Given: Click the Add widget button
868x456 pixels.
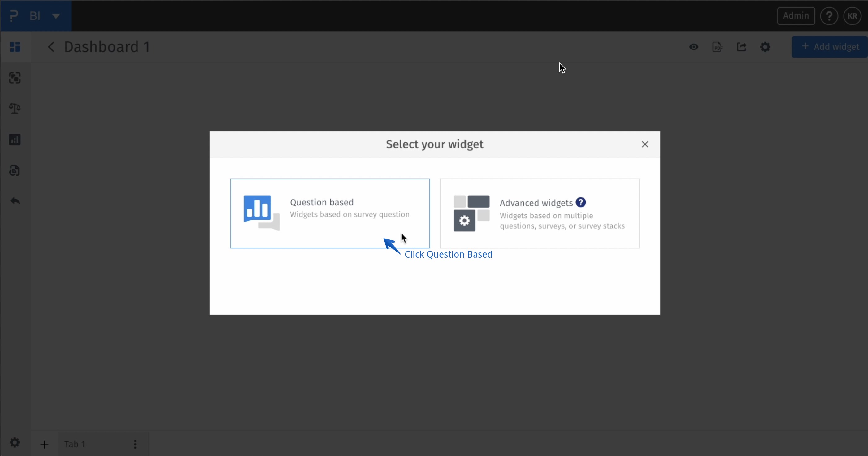Looking at the screenshot, I should pos(830,47).
